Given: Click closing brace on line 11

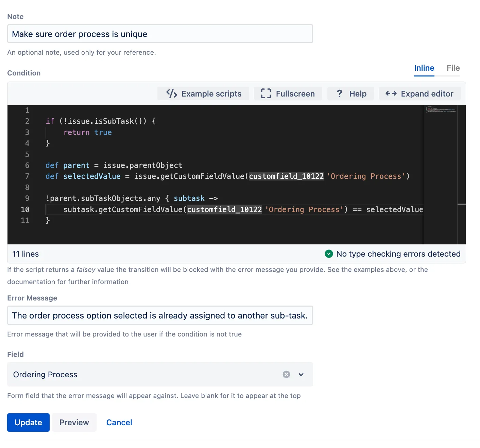Looking at the screenshot, I should pyautogui.click(x=48, y=220).
